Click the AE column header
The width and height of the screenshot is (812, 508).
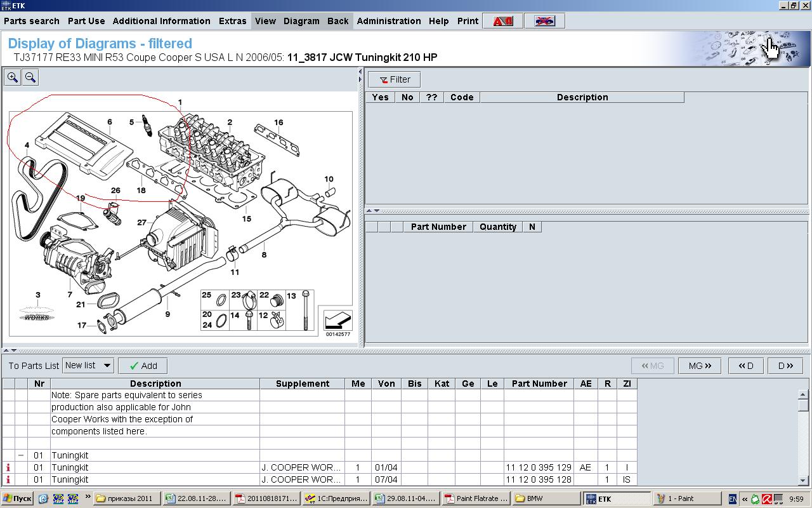pos(586,384)
